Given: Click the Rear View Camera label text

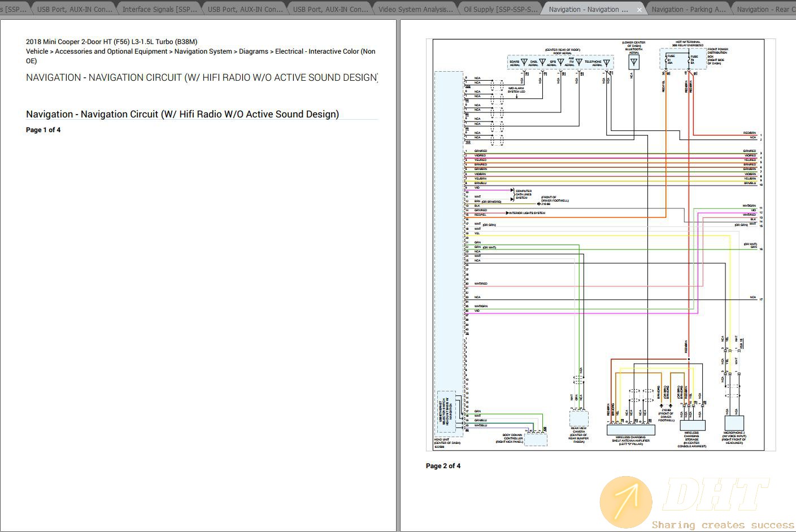Looking at the screenshot, I should pos(578,435).
